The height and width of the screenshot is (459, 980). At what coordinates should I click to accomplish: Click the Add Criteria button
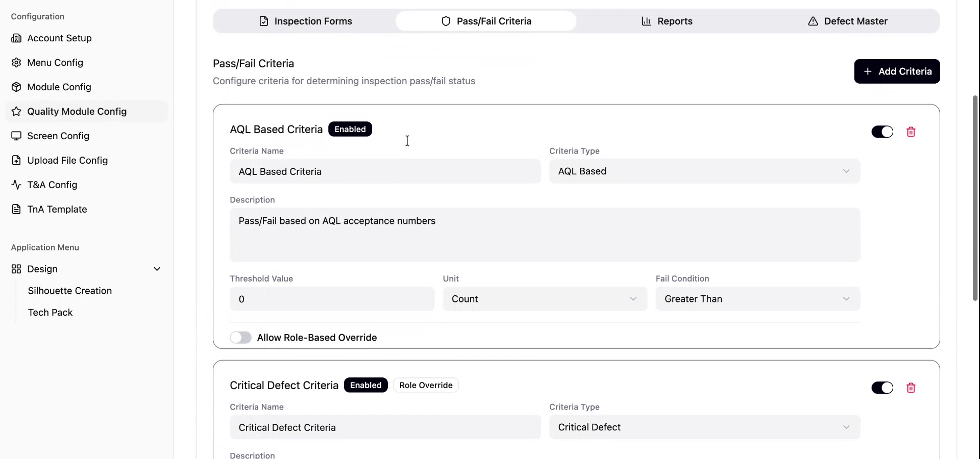tap(897, 71)
